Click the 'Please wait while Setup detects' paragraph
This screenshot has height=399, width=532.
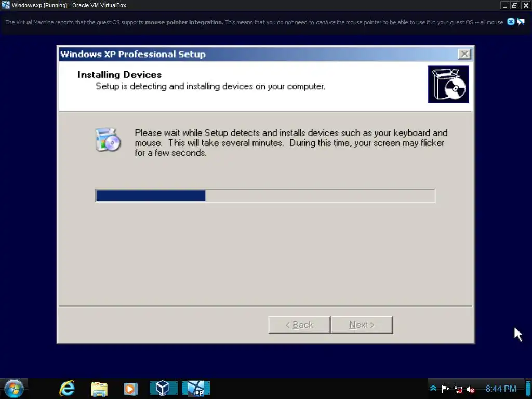[291, 143]
